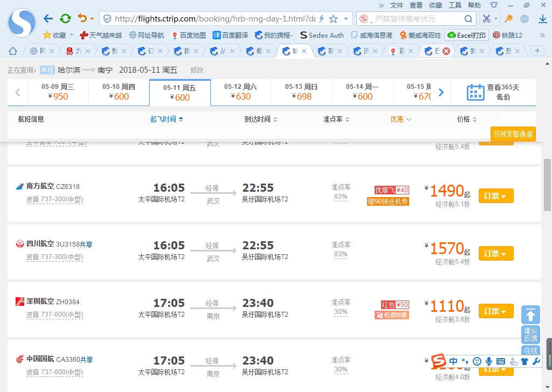
Task: Click the security shield icon in the address bar
Action: 107,19
